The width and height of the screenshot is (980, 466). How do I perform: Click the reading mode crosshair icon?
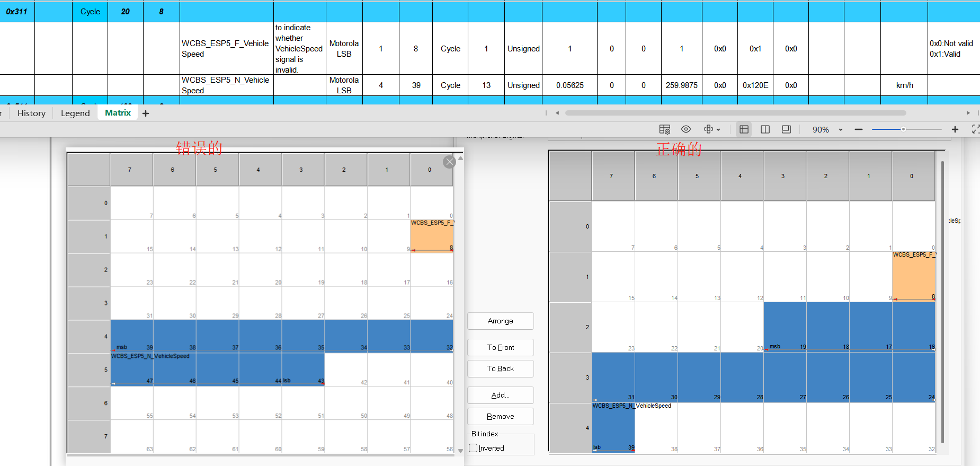pos(708,129)
